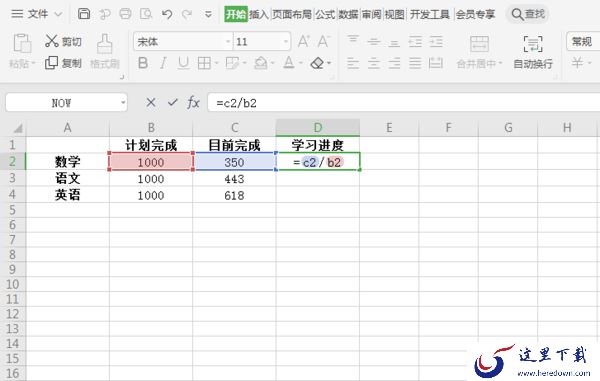
Task: Expand quick access toolbar customization arrow
Action: (208, 15)
